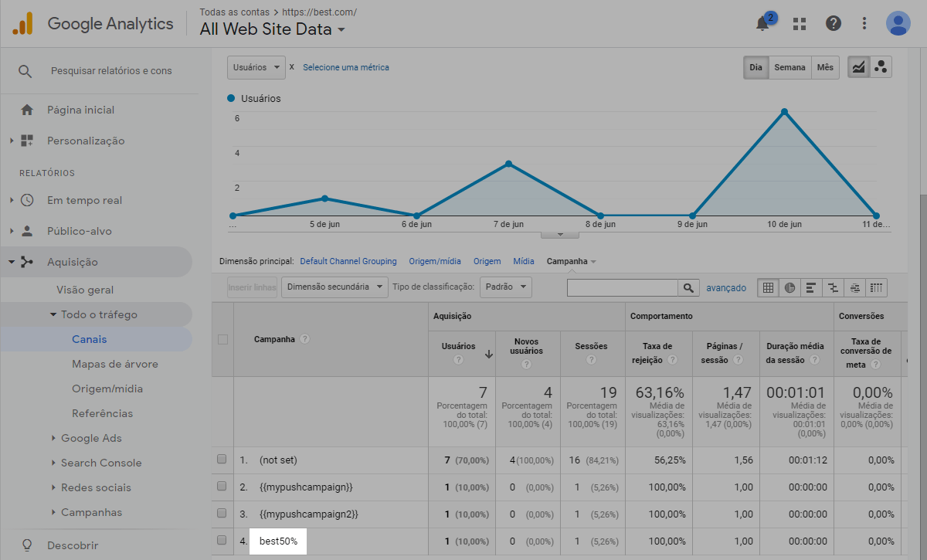This screenshot has width=927, height=560.
Task: Expand the Personalização sidebar section
Action: coord(12,141)
